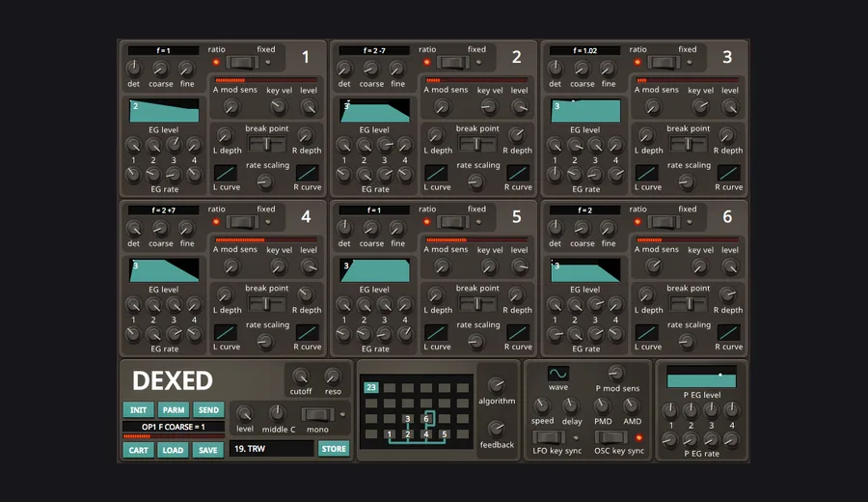Click operator 5 rate scaling knob
Image resolution: width=868 pixels, height=502 pixels.
(x=475, y=342)
